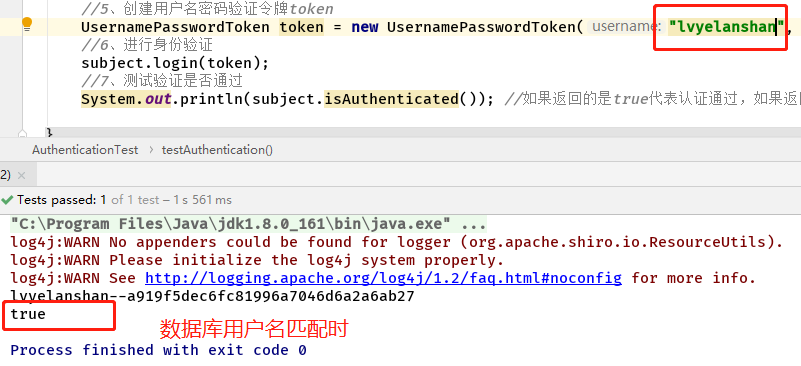The height and width of the screenshot is (366, 801).
Task: Click the //6 identity verification comment line
Action: tap(147, 45)
